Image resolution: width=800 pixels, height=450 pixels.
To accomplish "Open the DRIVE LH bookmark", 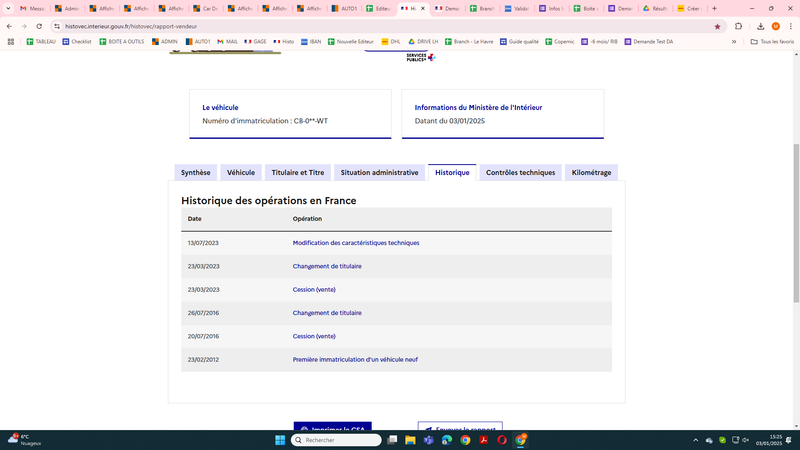I will click(423, 42).
